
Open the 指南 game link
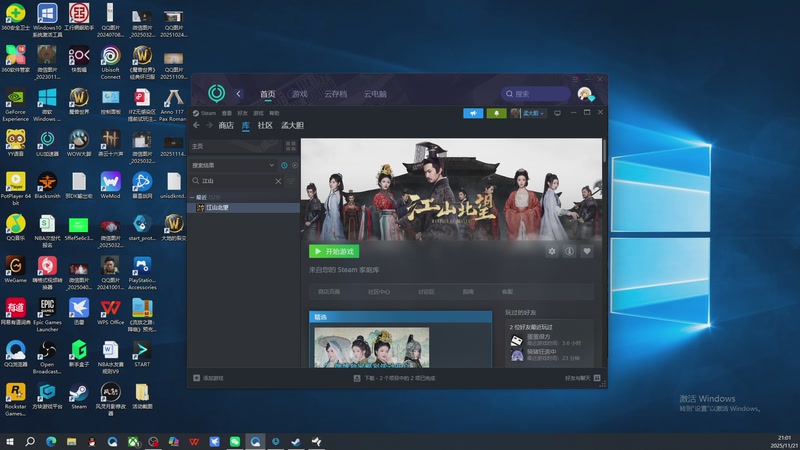pyautogui.click(x=468, y=292)
